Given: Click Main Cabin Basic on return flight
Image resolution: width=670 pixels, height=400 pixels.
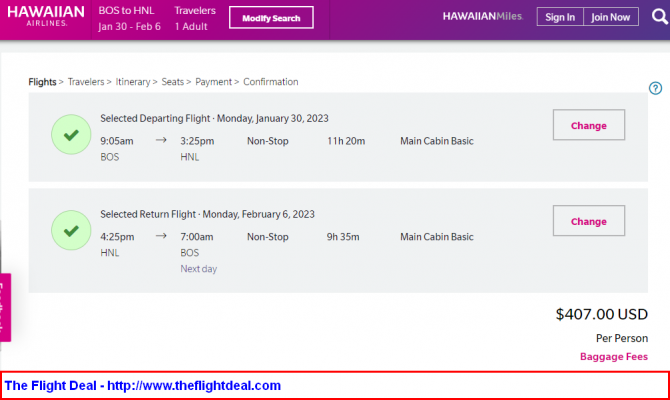Looking at the screenshot, I should [437, 237].
